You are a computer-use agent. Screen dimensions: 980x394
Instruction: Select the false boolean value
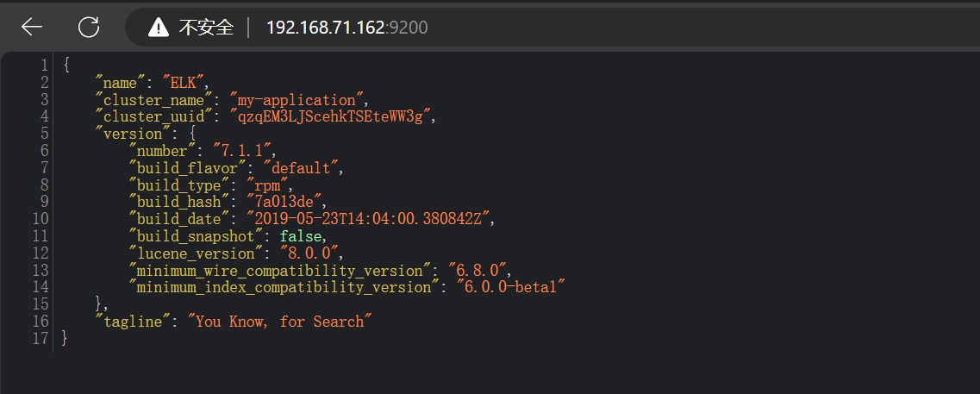pyautogui.click(x=301, y=235)
